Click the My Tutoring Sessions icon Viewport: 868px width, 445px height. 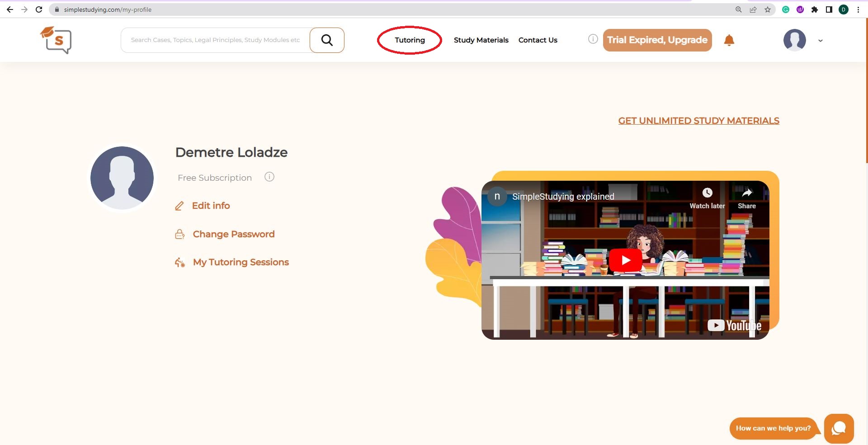click(180, 262)
